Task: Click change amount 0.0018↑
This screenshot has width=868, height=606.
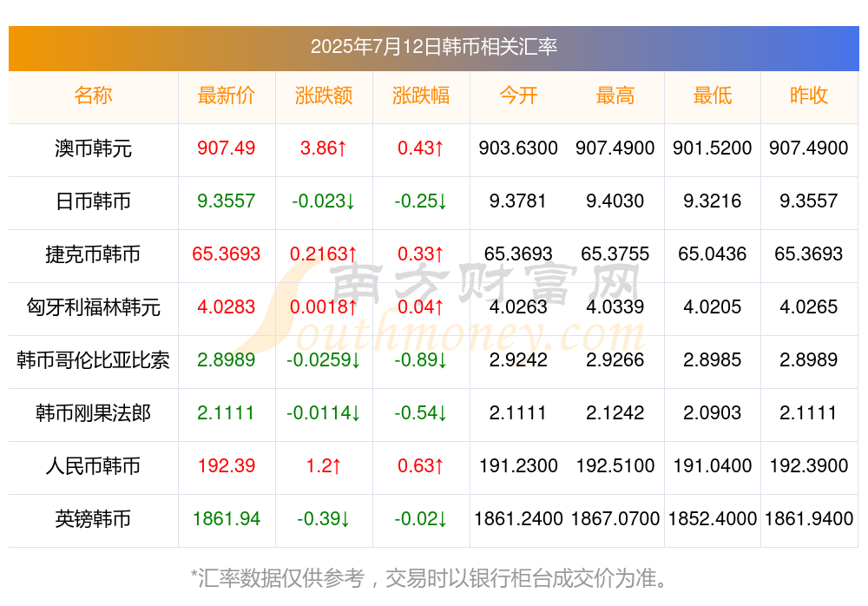Action: [324, 306]
